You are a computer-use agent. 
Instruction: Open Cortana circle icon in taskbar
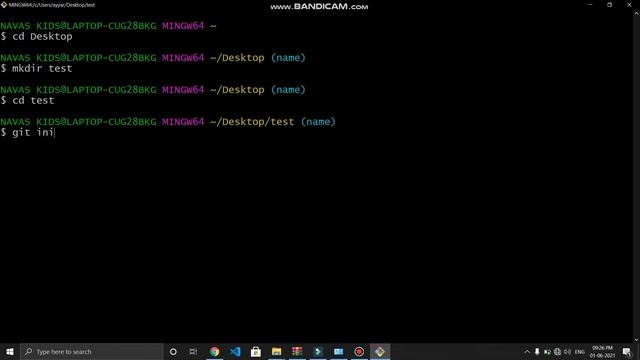[x=173, y=351]
